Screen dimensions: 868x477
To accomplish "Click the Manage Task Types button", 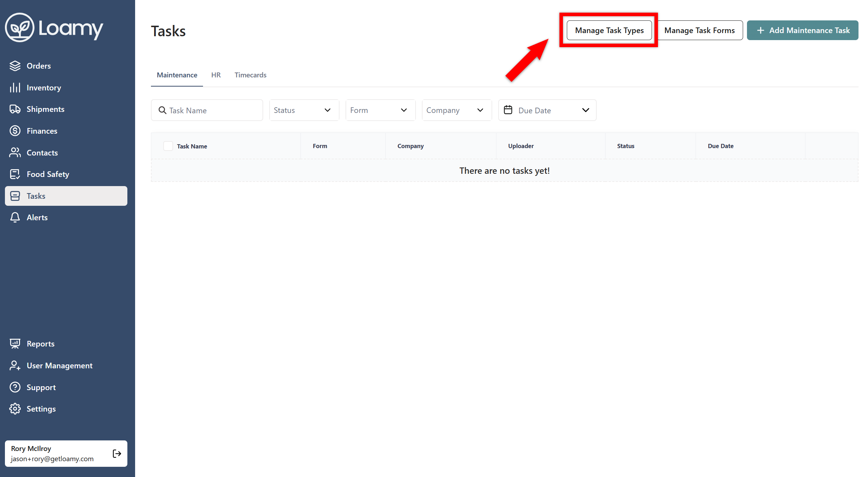I will click(609, 30).
